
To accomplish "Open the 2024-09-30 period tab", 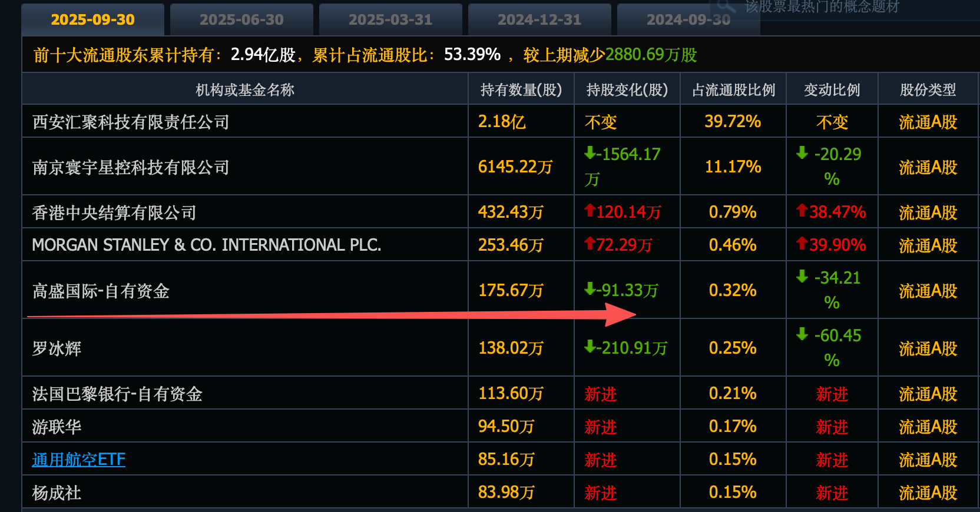I will (x=688, y=19).
